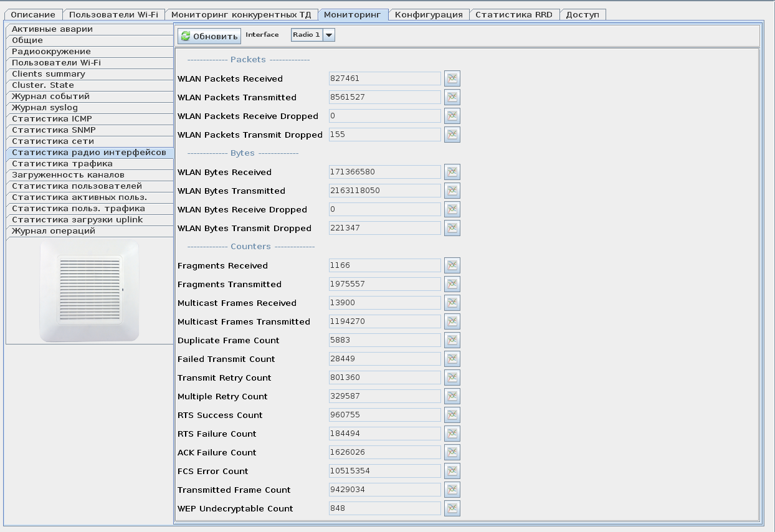
Task: Click chart icon next to Fragments Received
Action: coord(452,265)
